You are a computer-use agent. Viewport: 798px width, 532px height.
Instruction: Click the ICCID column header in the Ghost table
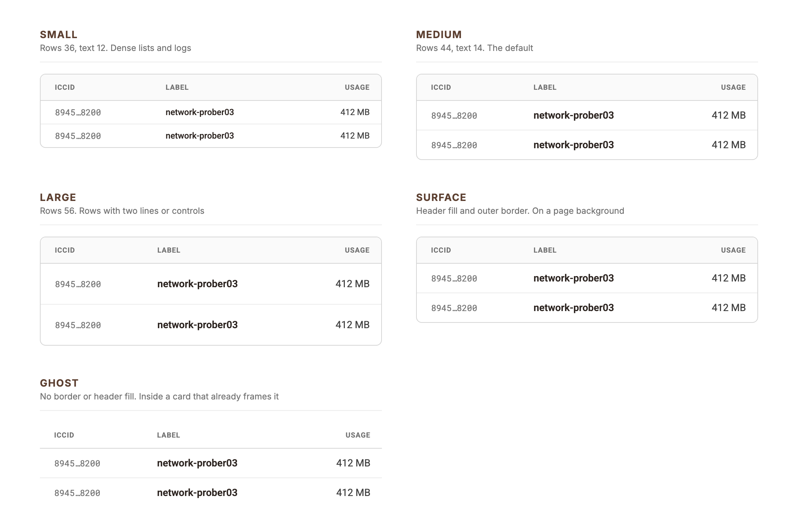pyautogui.click(x=64, y=435)
